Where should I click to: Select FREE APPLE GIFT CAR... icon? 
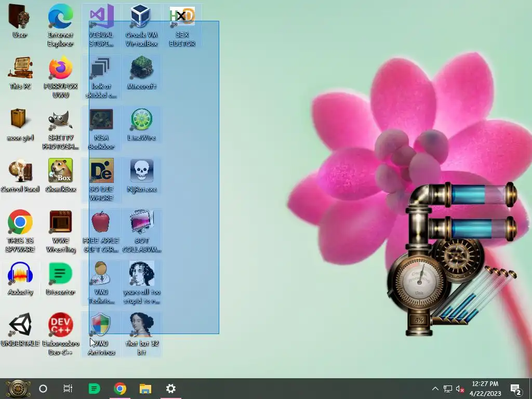101,231
